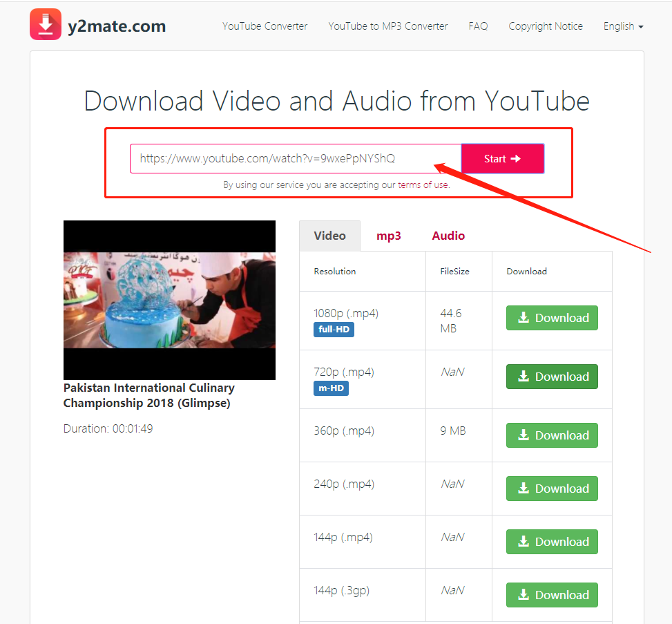Click the 240p (.mp4) resolution label
The width and height of the screenshot is (672, 624).
click(x=344, y=484)
